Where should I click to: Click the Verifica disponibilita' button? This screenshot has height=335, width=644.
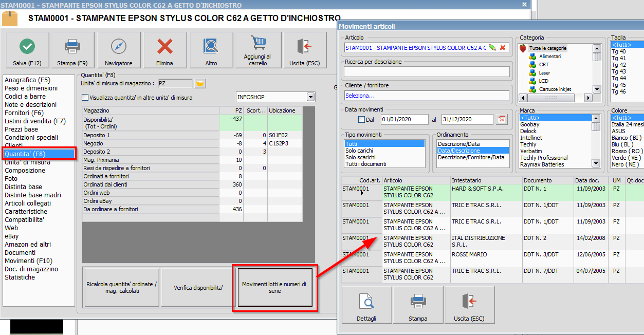(198, 288)
